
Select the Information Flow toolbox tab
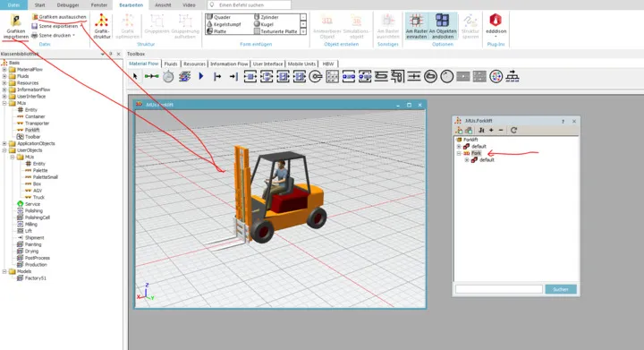click(x=229, y=64)
